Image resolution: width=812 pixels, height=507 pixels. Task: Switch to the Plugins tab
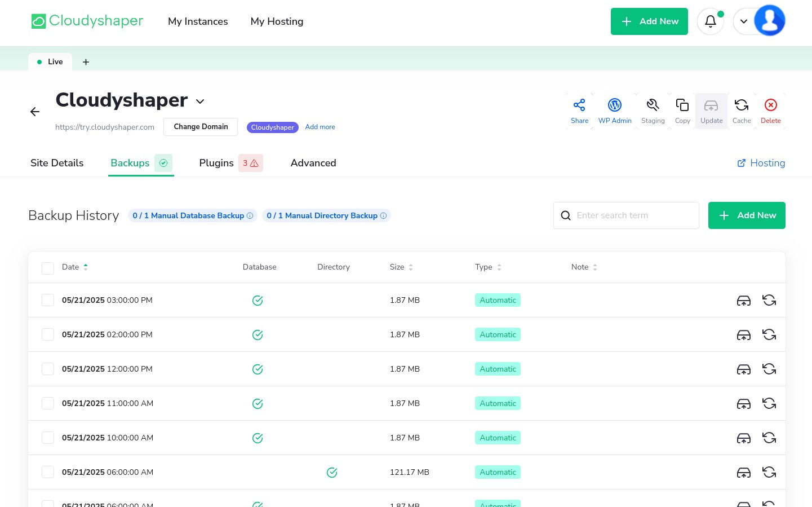click(216, 163)
